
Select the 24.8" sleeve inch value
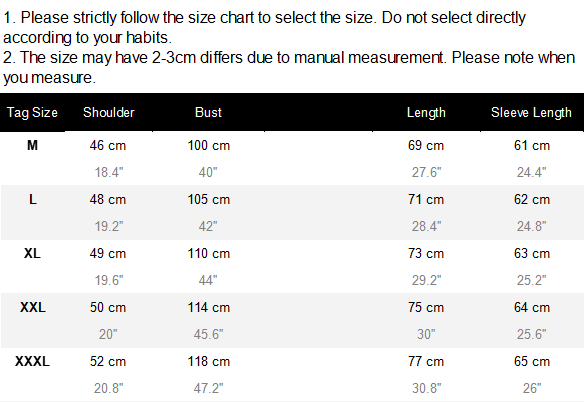pyautogui.click(x=531, y=226)
